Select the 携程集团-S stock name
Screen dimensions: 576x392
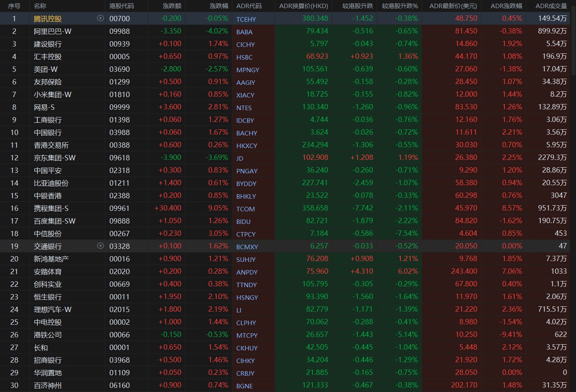pos(51,208)
